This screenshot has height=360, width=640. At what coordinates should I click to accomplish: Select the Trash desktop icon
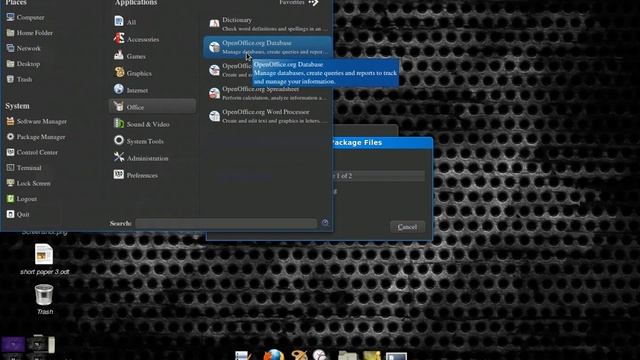click(x=44, y=300)
